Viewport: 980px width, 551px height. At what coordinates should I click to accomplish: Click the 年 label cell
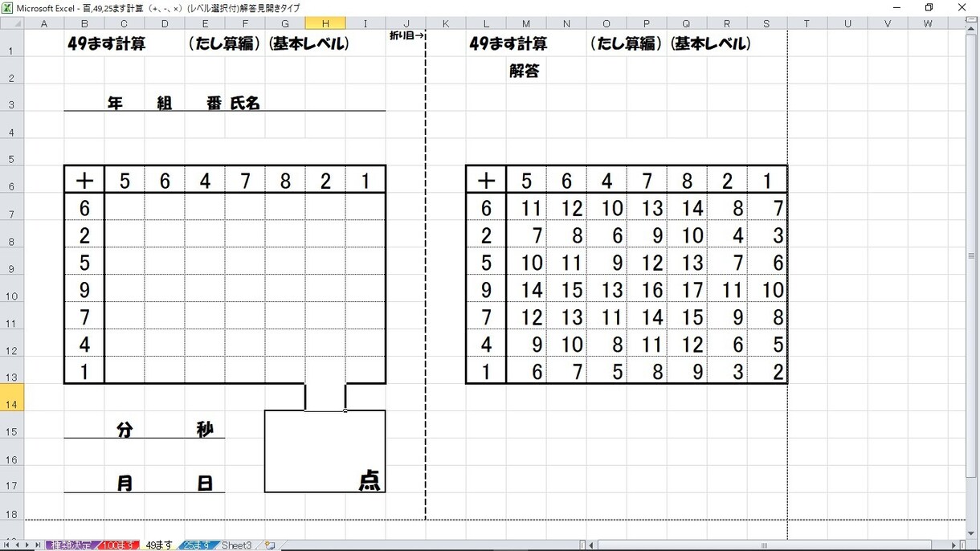116,104
